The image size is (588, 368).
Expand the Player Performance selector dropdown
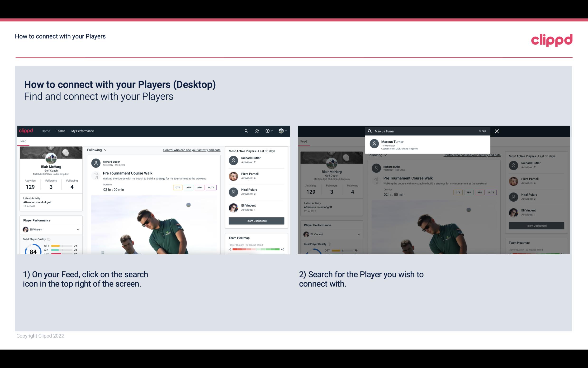click(78, 229)
